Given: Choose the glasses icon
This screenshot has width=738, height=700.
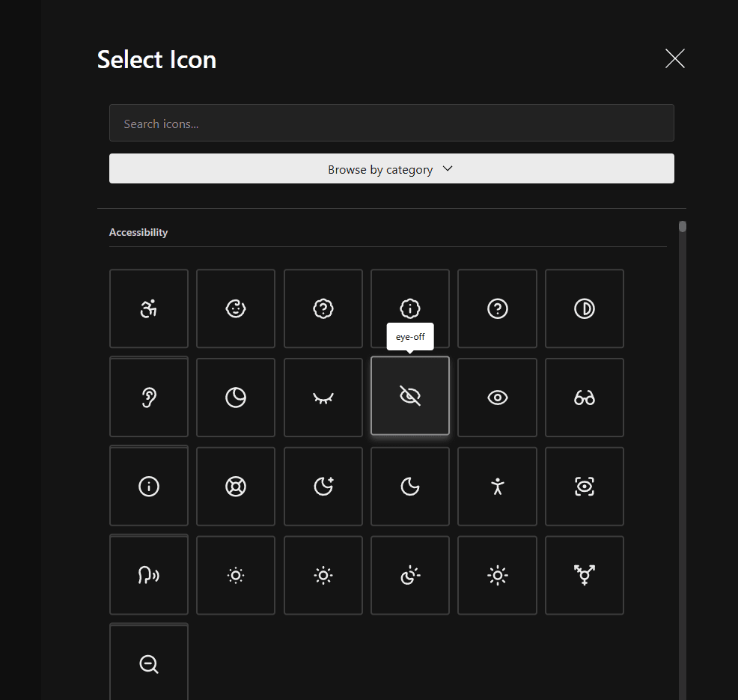Looking at the screenshot, I should [585, 398].
